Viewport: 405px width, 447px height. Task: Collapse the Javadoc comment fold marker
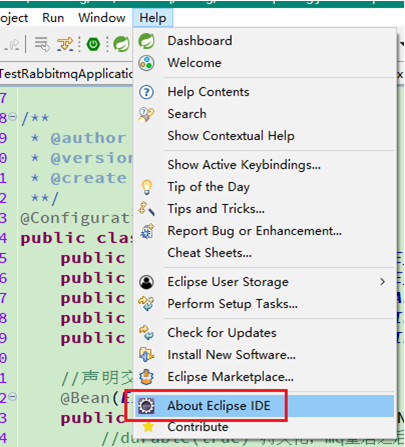click(x=12, y=116)
